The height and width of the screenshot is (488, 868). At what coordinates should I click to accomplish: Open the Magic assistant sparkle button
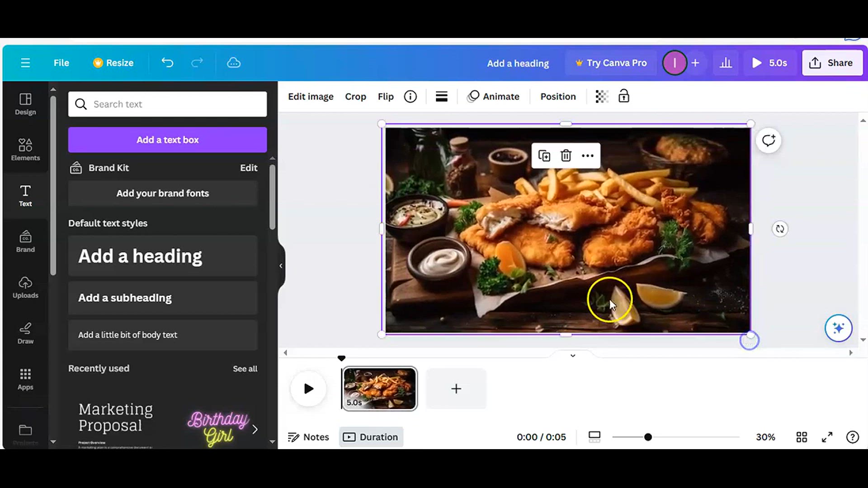coord(838,328)
